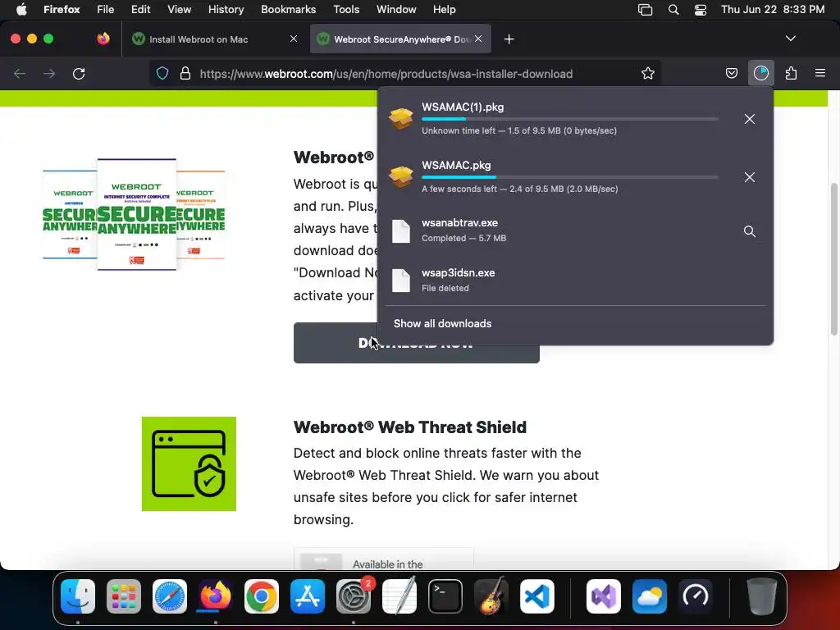Click the WSAMAC(1).pkg download progress bar
840x630 pixels.
pyautogui.click(x=570, y=119)
